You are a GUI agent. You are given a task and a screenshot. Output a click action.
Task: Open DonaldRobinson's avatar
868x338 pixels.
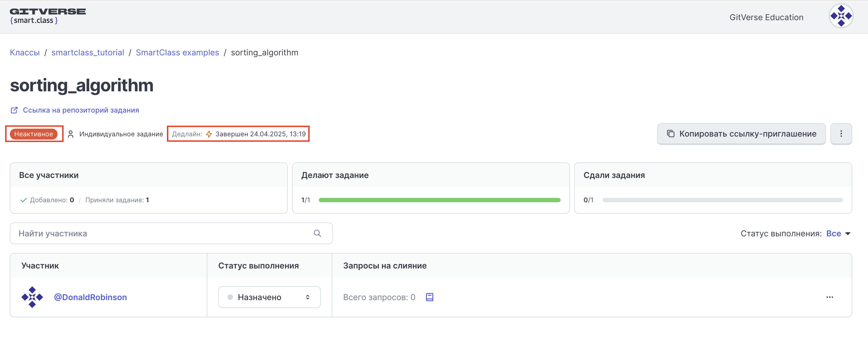(32, 297)
